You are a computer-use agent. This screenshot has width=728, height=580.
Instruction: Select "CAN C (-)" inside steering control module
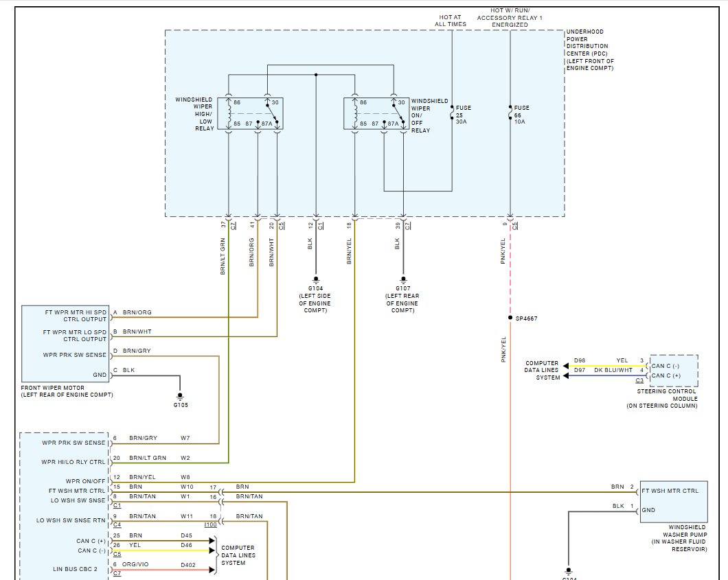[666, 366]
